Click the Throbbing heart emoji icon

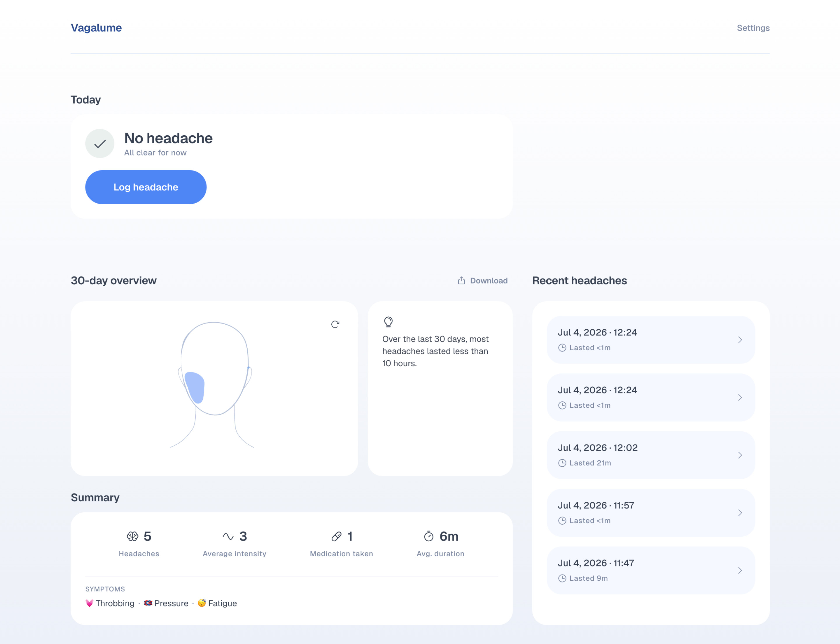[89, 603]
